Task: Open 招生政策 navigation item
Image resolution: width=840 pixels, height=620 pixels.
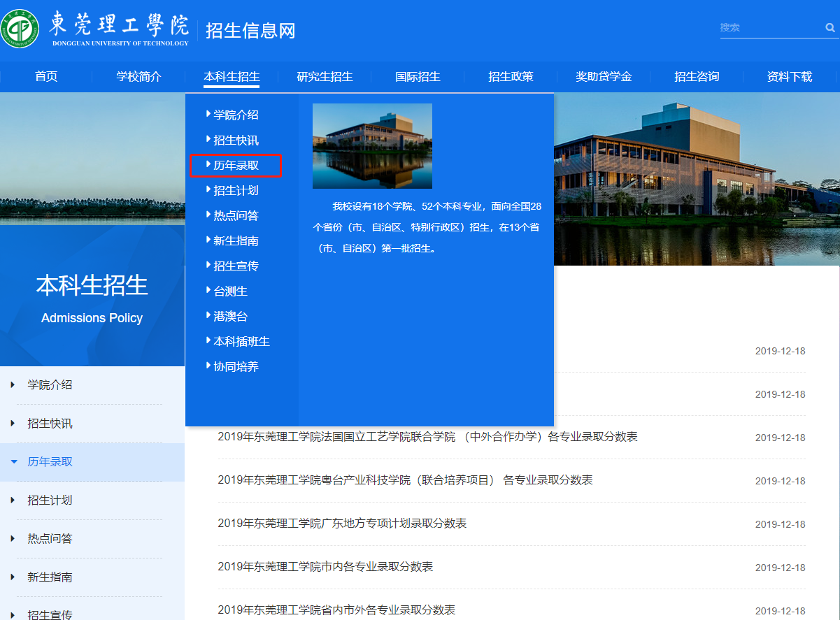Action: click(x=511, y=77)
